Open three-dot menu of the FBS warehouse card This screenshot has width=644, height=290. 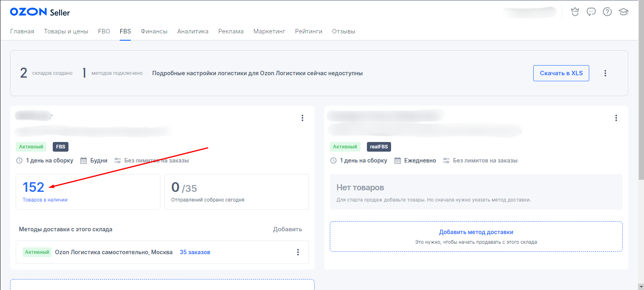click(x=302, y=118)
